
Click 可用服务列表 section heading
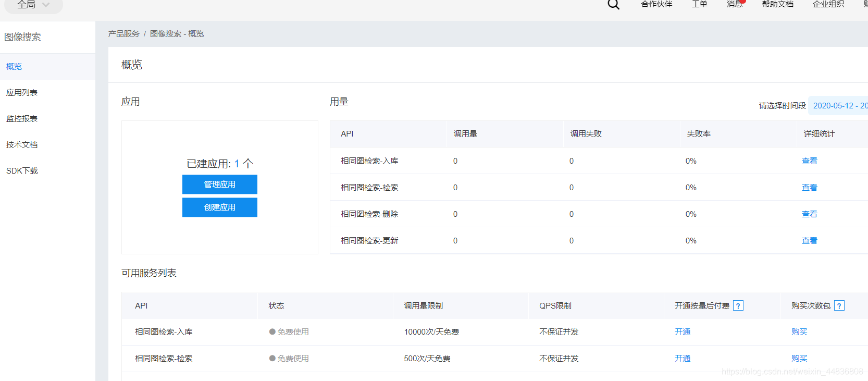(x=149, y=273)
